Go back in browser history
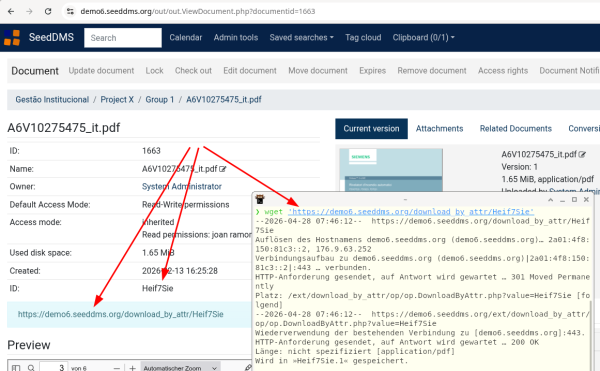600x371 pixels. (x=11, y=11)
